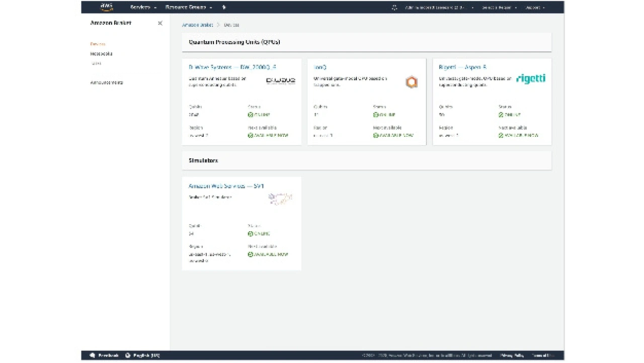The height and width of the screenshot is (363, 644).
Task: Click the Quantum Processing Units (QPUs) heading
Action: (x=234, y=42)
